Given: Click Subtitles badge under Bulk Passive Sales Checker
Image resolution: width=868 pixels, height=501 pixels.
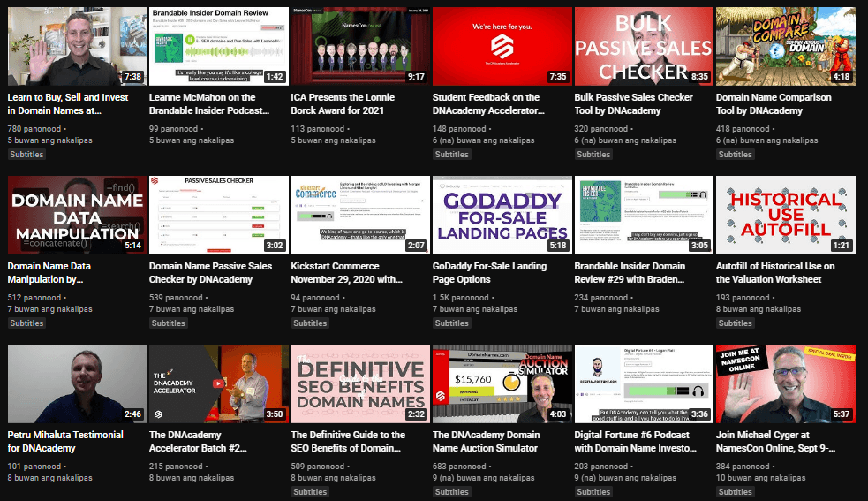Looking at the screenshot, I should (x=593, y=155).
